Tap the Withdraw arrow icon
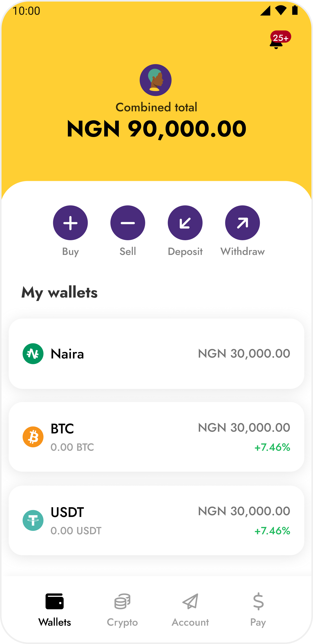313x644 pixels. [x=242, y=223]
